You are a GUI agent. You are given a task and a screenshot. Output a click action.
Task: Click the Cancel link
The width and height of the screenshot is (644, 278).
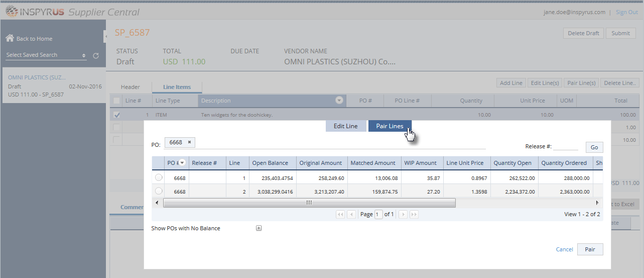click(x=565, y=249)
